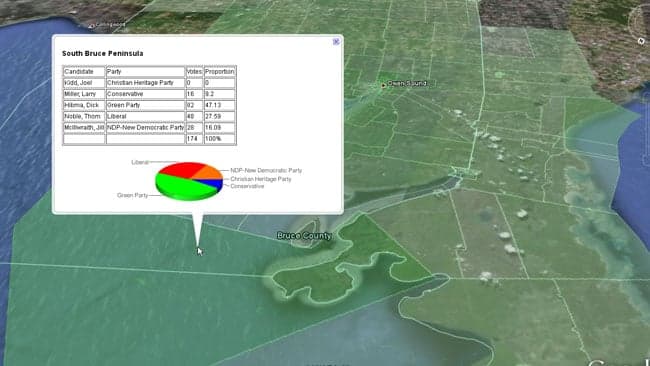Select the 'McIllwraith, Jill' candidate cell

point(84,128)
